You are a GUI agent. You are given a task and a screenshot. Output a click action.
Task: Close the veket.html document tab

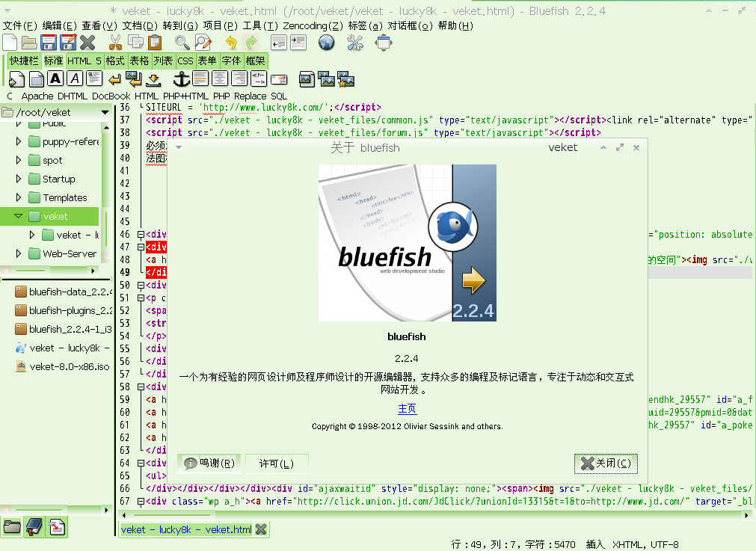(x=261, y=529)
